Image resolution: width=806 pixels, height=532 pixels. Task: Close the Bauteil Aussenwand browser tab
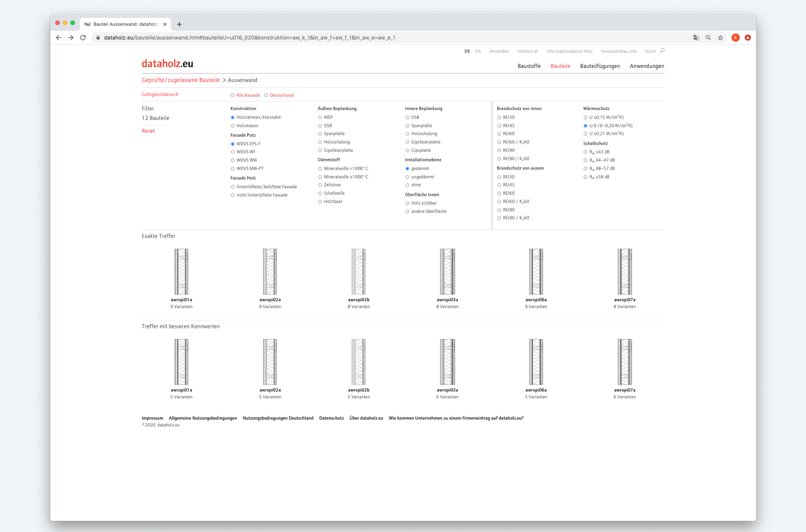(x=165, y=24)
